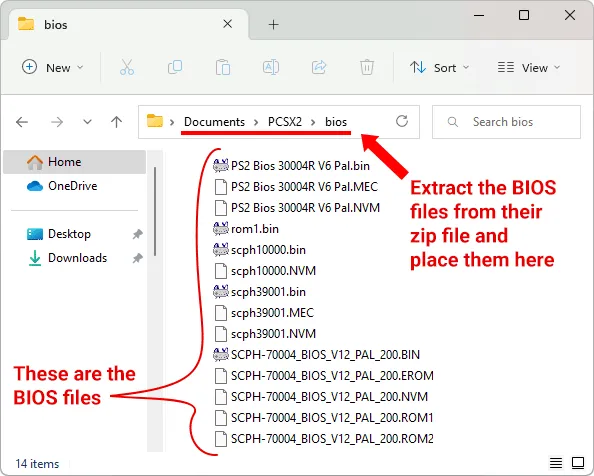This screenshot has height=476, width=594.
Task: Click the PS2 Bios 30004R V6 Pal.bin icon
Action: (220, 166)
